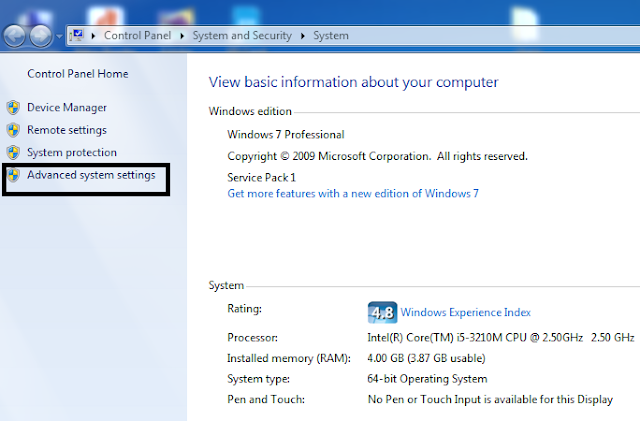Click the 4.8 rating score badge

382,312
